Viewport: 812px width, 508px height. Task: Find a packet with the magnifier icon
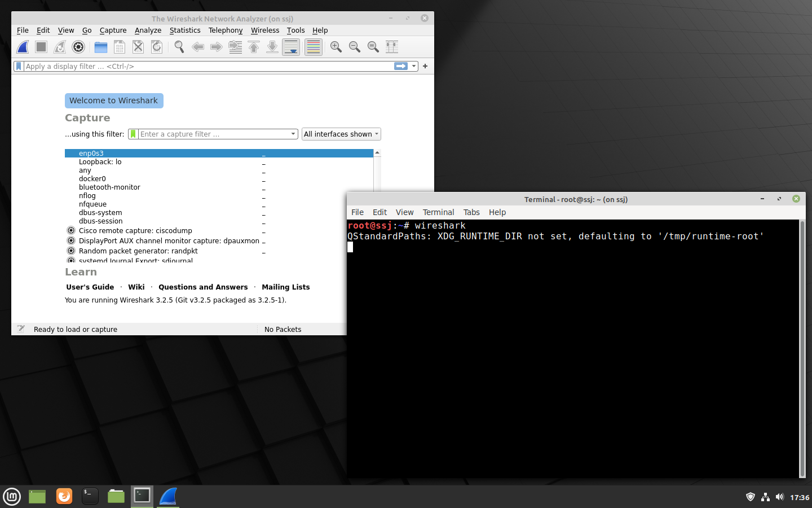[179, 47]
